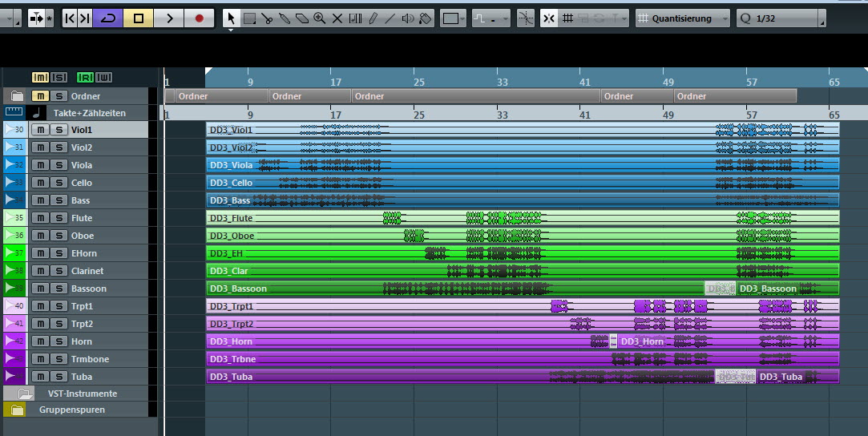868x436 pixels.
Task: Click the snap grid type icon
Action: pos(567,18)
